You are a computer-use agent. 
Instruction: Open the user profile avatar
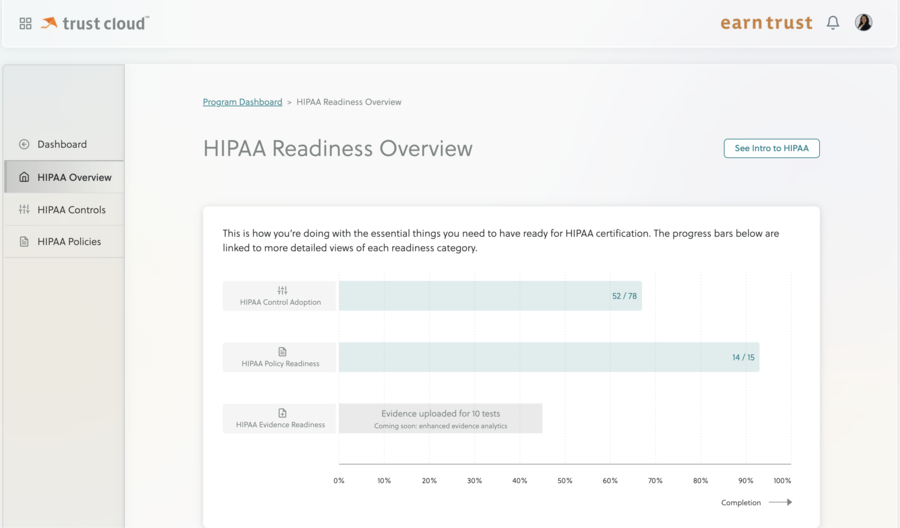(863, 23)
